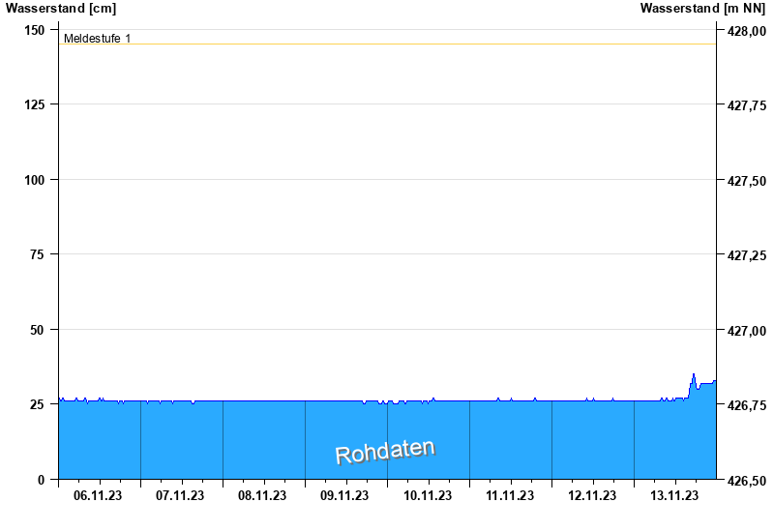
Task: Select the 427,50 tick on the right axis
Action: [x=746, y=182]
